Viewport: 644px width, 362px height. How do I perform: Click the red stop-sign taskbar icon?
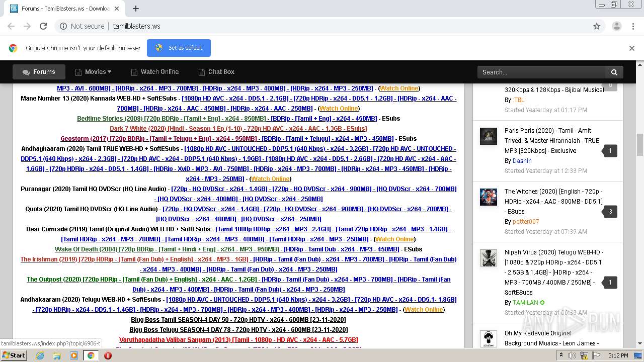coord(108,355)
